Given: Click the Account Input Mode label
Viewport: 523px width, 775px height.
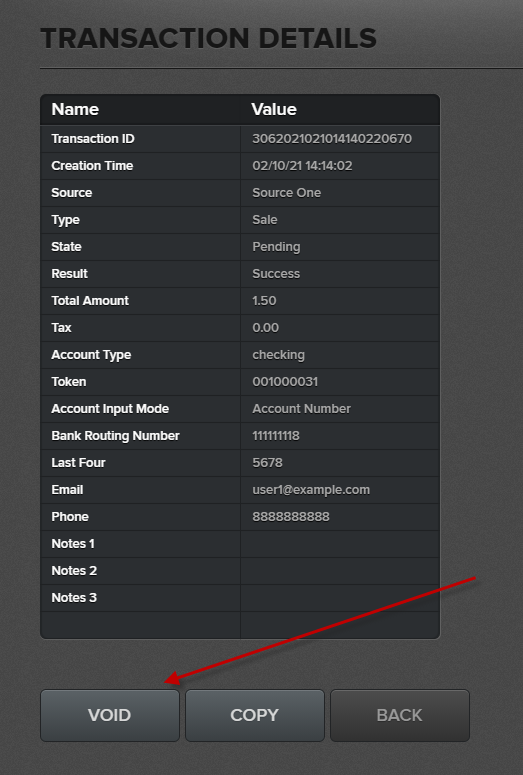Looking at the screenshot, I should (x=110, y=409).
